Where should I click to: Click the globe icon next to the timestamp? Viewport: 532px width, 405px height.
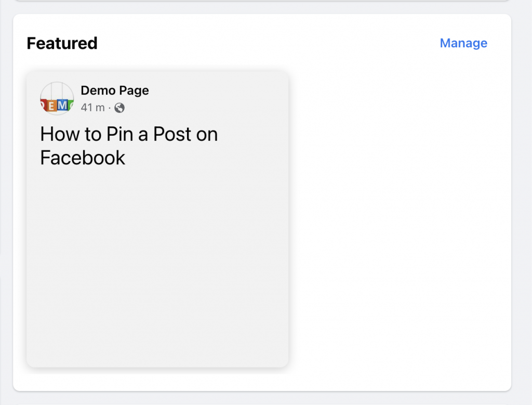(119, 108)
